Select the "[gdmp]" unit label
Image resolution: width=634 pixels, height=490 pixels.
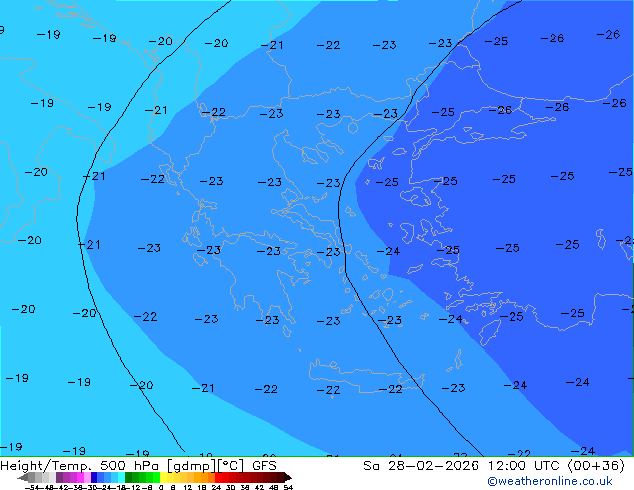[192, 466]
